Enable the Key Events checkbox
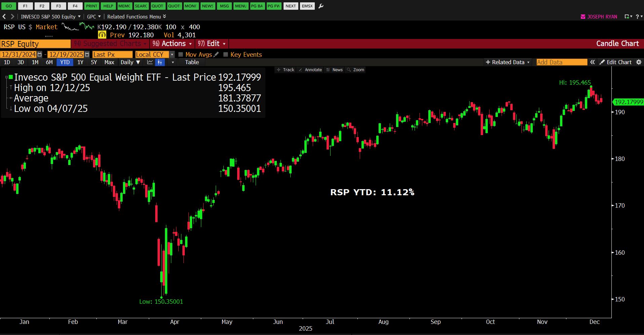Screen dimensions: 644x335 point(226,54)
